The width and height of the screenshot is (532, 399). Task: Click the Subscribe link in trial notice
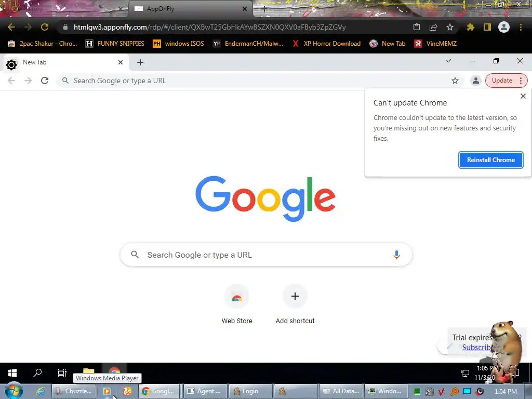(476, 348)
